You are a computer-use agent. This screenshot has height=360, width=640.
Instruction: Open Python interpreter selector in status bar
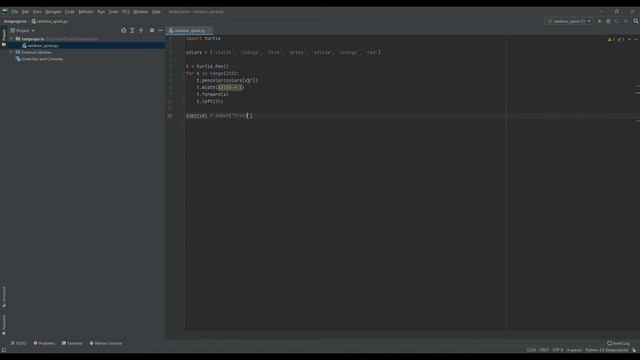[x=607, y=350]
